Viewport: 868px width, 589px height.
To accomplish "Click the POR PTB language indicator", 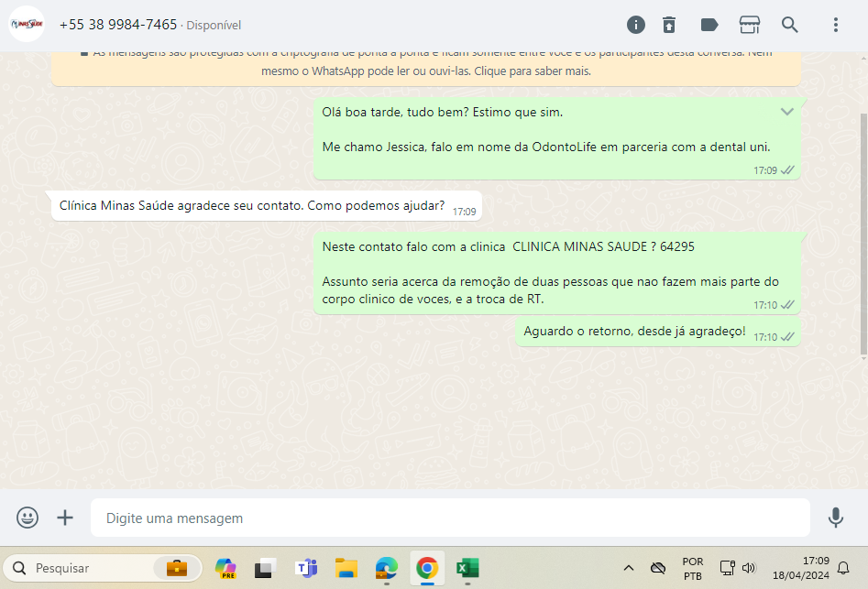I will [x=693, y=569].
